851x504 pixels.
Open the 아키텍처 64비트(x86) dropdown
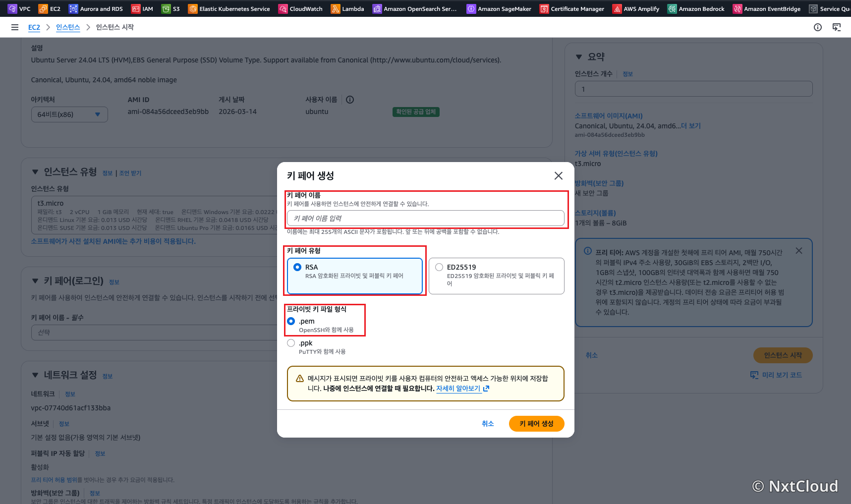click(x=69, y=114)
